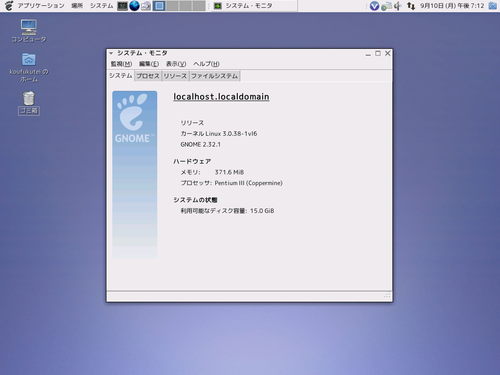Click the 371.6 MiB memory value
This screenshot has height=375, width=500.
pyautogui.click(x=229, y=172)
